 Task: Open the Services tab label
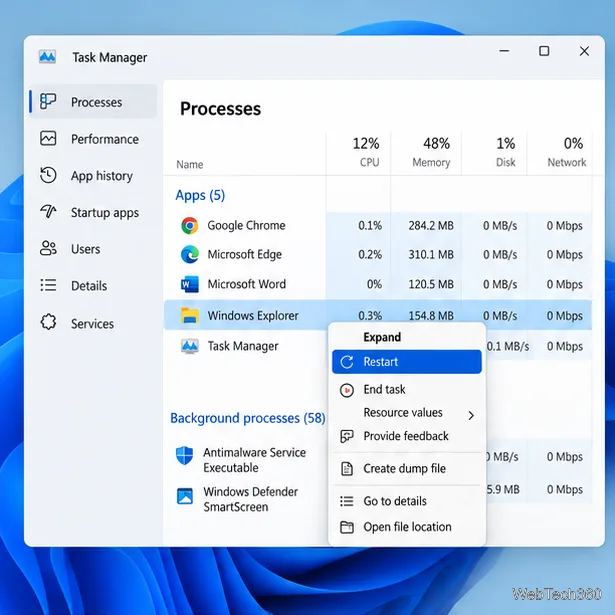pyautogui.click(x=92, y=324)
